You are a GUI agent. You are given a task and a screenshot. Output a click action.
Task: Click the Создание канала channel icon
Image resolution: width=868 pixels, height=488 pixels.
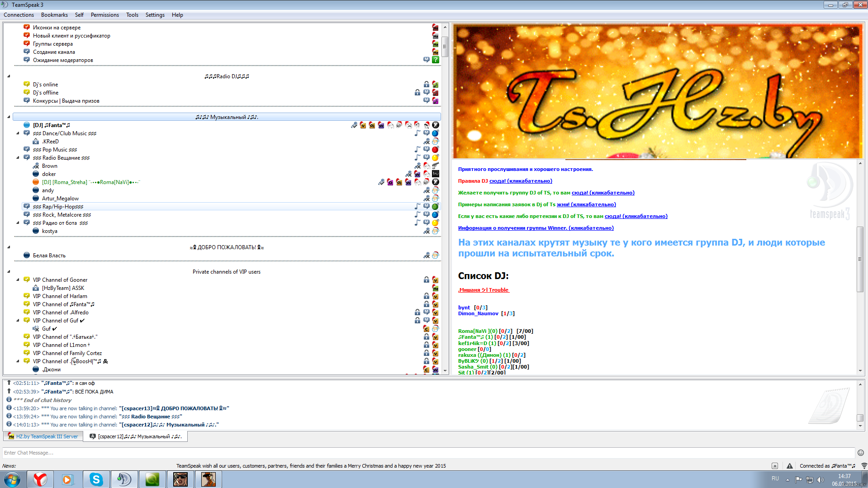(x=27, y=52)
